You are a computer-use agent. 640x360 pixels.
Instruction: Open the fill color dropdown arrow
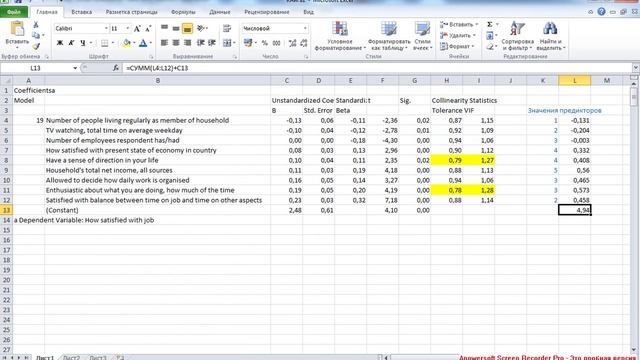[x=134, y=43]
